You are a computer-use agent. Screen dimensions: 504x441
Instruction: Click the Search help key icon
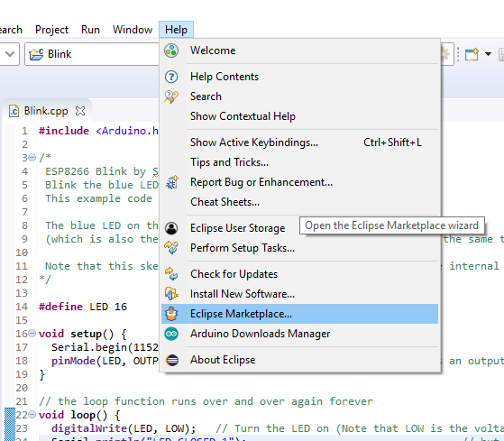pyautogui.click(x=171, y=96)
